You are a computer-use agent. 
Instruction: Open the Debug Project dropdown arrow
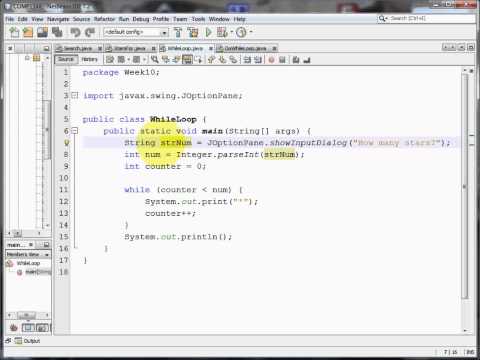[x=231, y=32]
